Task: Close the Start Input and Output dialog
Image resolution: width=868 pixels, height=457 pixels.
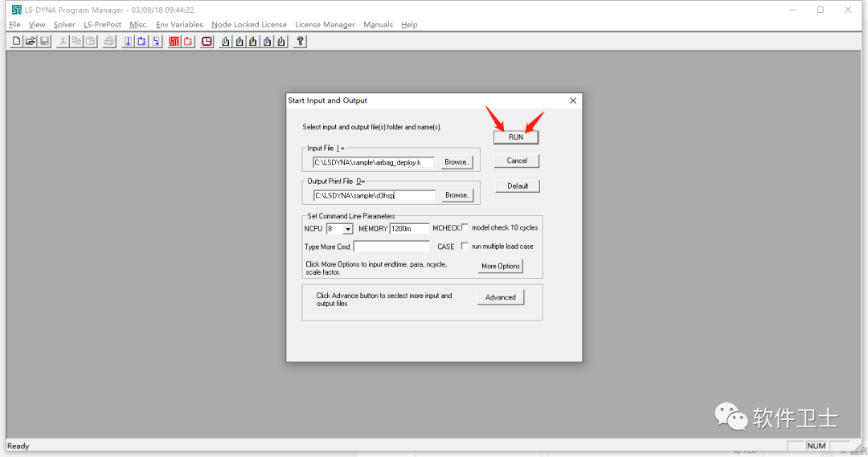Action: point(573,100)
